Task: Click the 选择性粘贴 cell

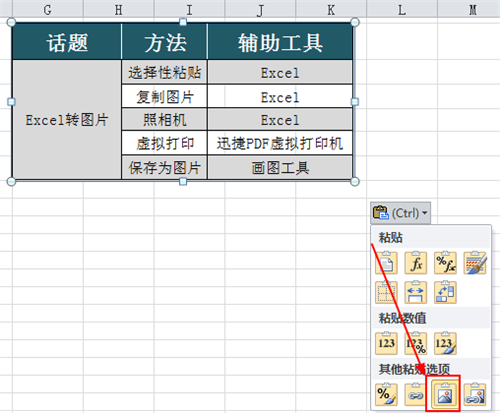Action: [x=165, y=72]
